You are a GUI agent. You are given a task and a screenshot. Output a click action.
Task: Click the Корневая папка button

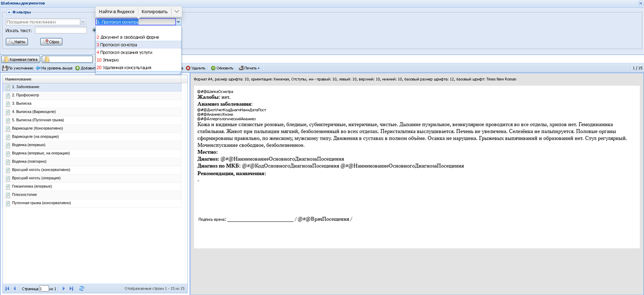pyautogui.click(x=21, y=60)
